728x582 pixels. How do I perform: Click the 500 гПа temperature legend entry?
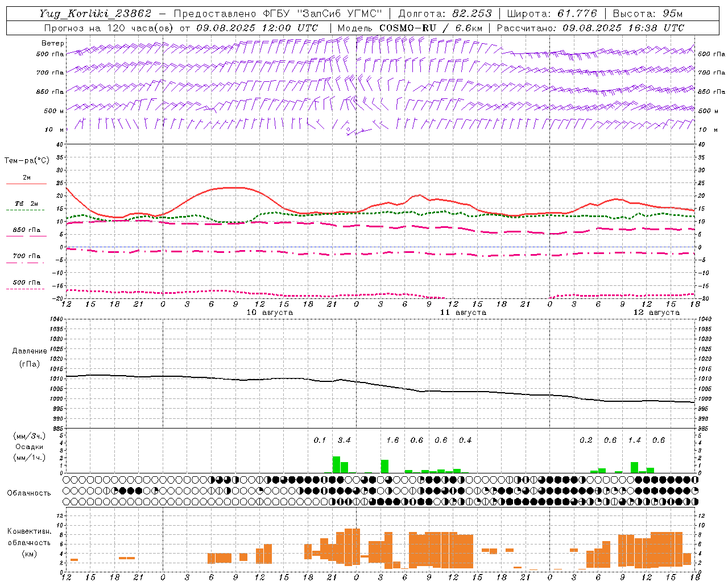(26, 282)
